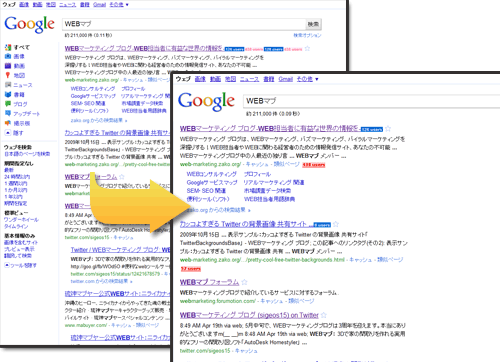Image resolution: width=500 pixels, height=362 pixels.
Task: Open 掲示板 icon in back window sidebar
Action: click(8, 123)
